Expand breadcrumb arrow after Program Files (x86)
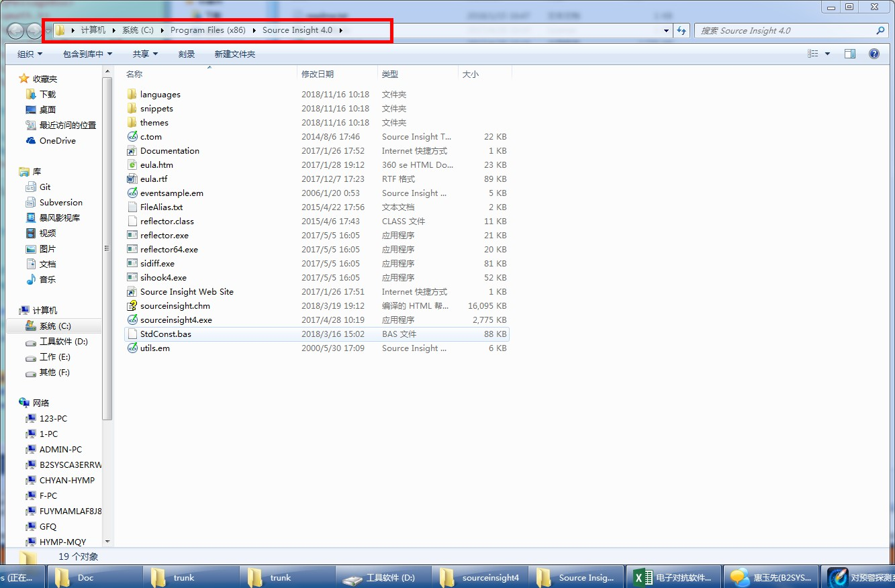895x588 pixels. pyautogui.click(x=254, y=30)
